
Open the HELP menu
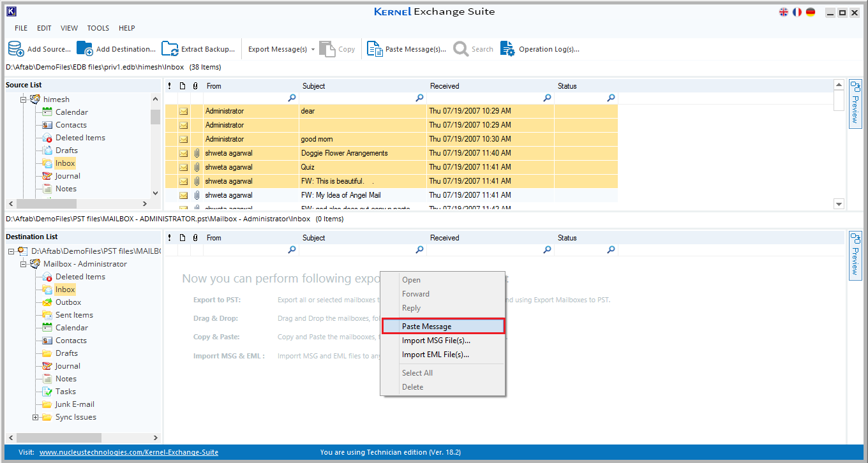coord(127,28)
